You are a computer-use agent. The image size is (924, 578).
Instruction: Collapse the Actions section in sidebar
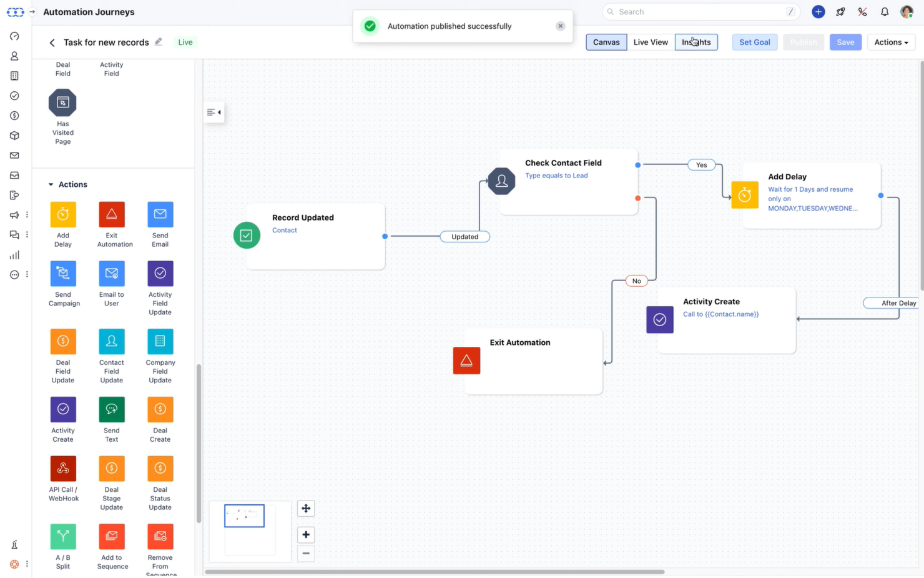[x=51, y=184]
